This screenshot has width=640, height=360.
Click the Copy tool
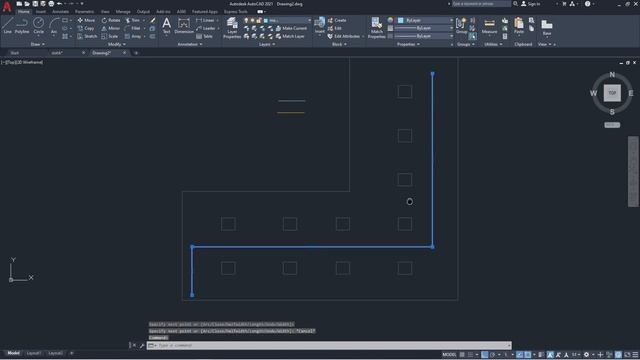pos(86,28)
